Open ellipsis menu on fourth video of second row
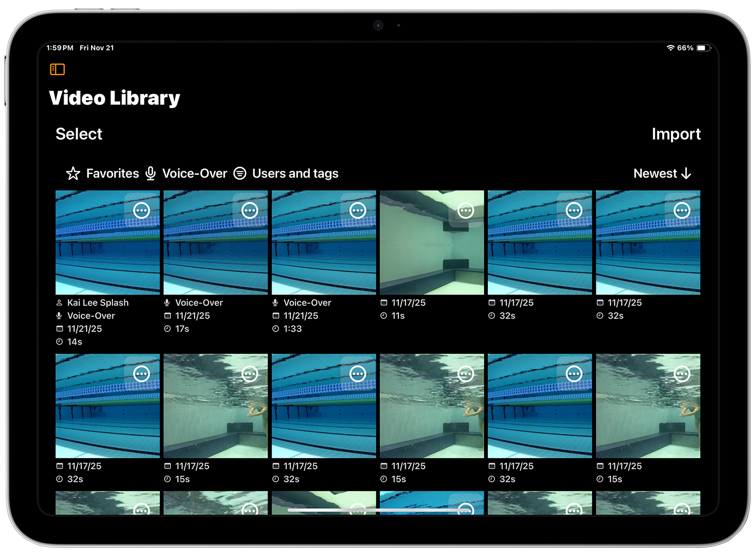This screenshot has width=756, height=555. [466, 374]
